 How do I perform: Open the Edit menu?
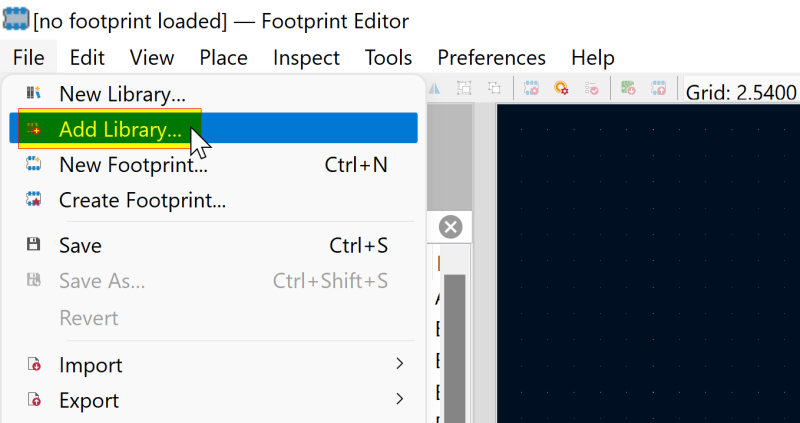87,58
